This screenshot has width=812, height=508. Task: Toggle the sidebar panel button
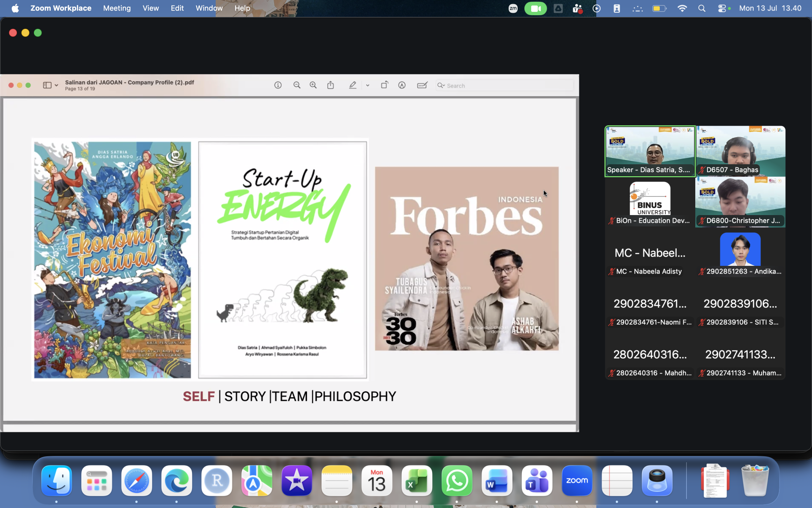pos(47,85)
